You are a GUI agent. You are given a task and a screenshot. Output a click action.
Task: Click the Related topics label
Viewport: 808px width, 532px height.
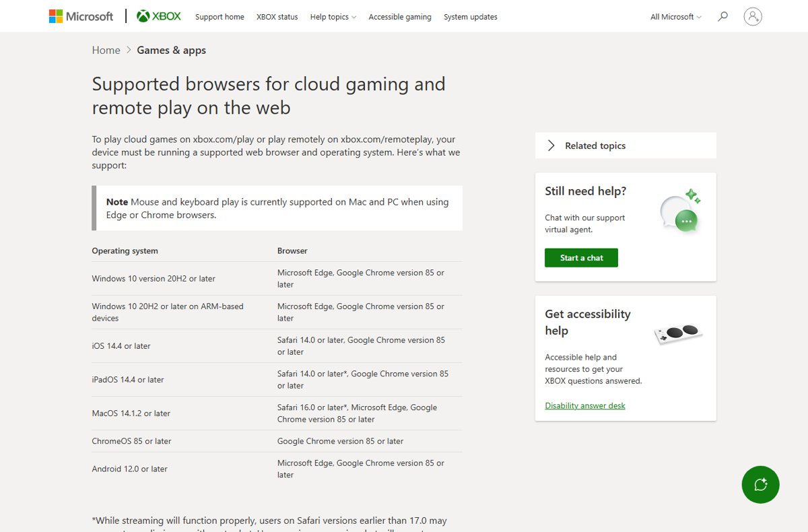click(x=595, y=145)
